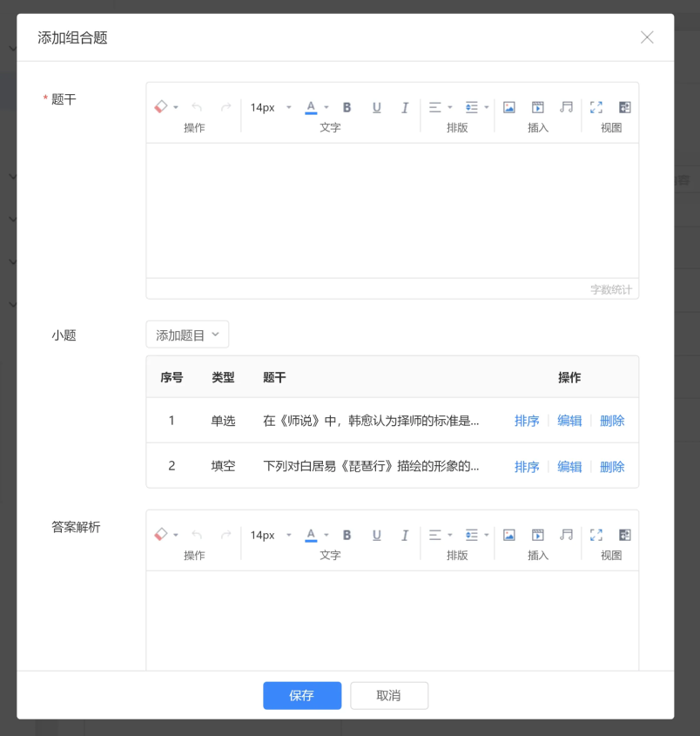Screen dimensions: 700x736
Task: Insert an image into the question stem
Action: click(508, 106)
